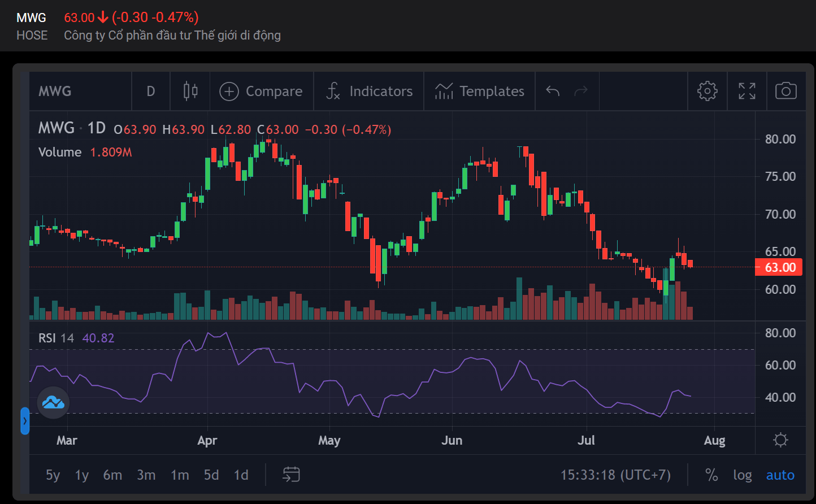Screen dimensions: 816x504
Task: Open the MWG symbol search field
Action: (x=80, y=91)
